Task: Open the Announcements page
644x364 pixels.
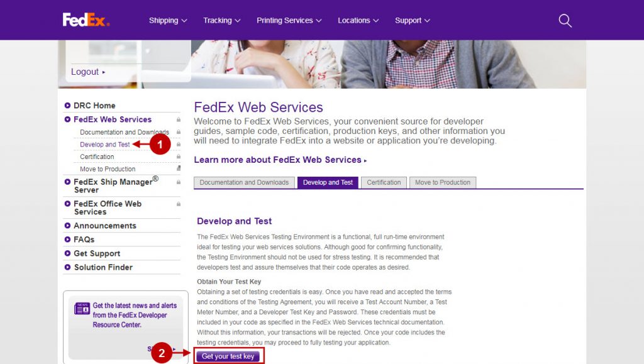Action: [x=105, y=226]
